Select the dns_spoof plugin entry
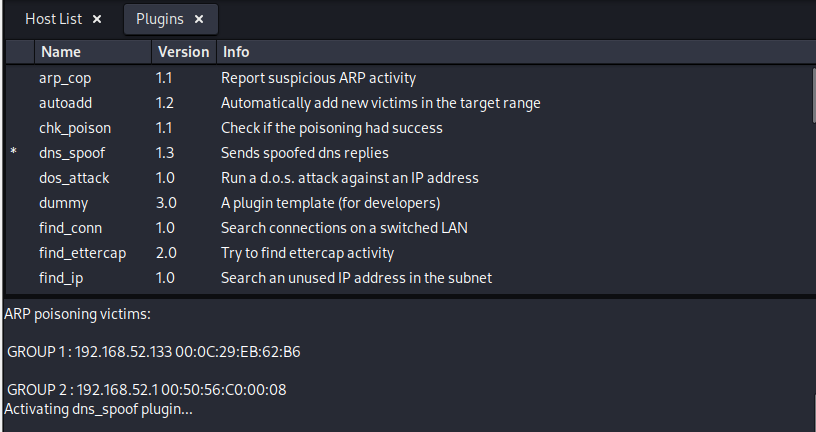 (x=72, y=153)
